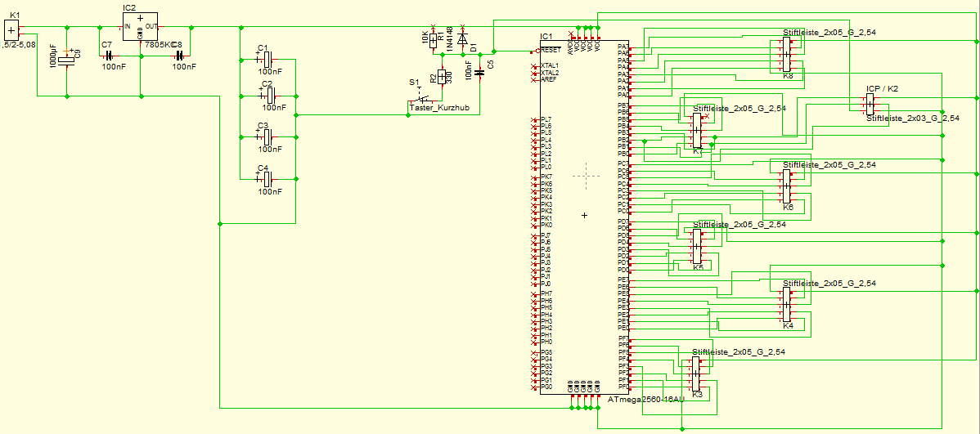Select pin header K3 symbol

(x=695, y=374)
